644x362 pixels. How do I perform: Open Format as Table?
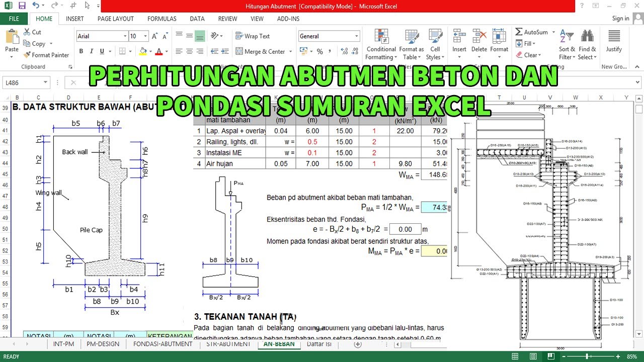[412, 44]
